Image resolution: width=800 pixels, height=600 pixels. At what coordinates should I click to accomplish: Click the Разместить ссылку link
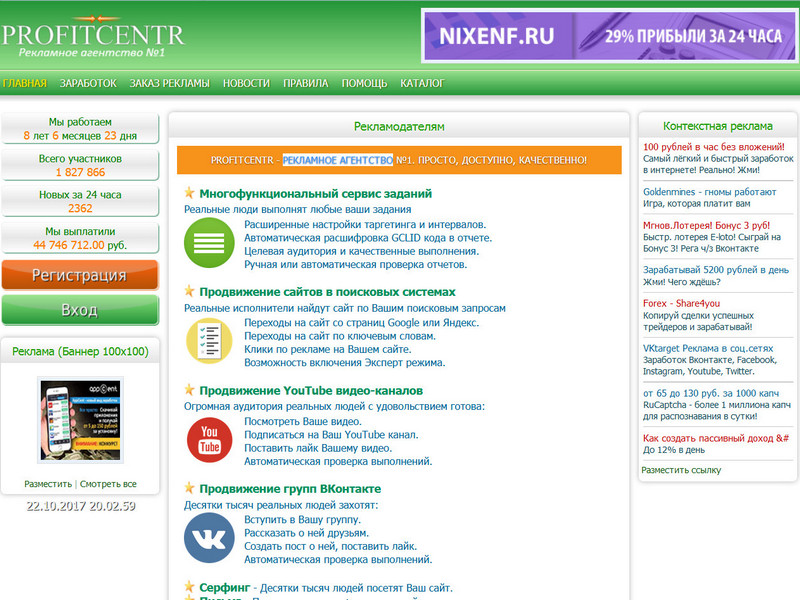(681, 470)
